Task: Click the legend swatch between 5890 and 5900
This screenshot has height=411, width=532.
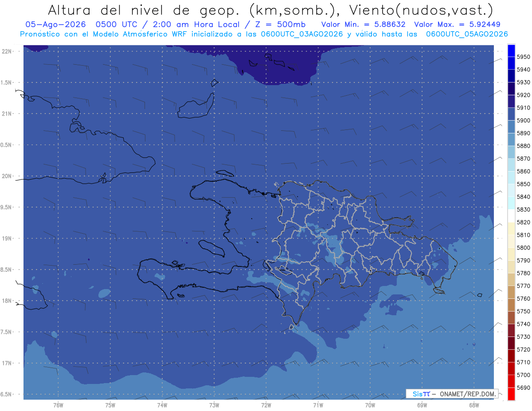Action: tap(511, 127)
